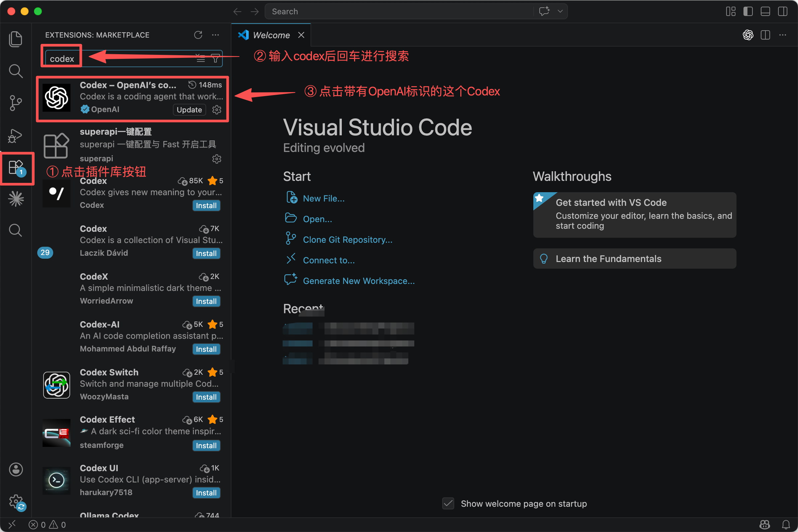798x532 pixels.
Task: Open the Claude starburst icon view
Action: 16,199
